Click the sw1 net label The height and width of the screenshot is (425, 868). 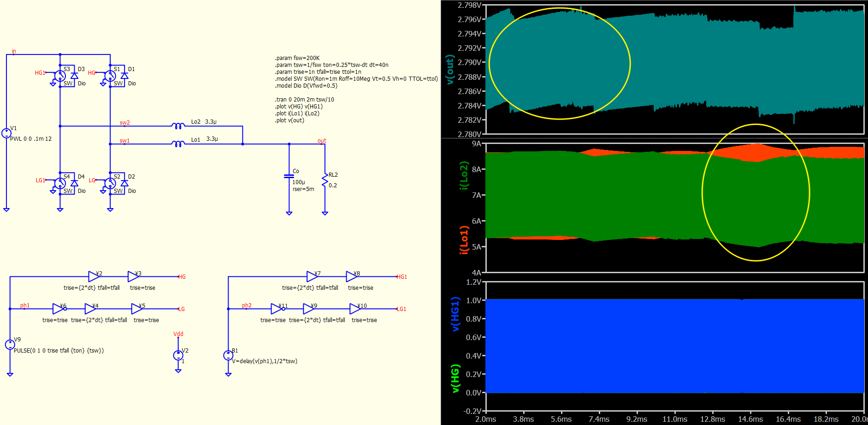[124, 141]
